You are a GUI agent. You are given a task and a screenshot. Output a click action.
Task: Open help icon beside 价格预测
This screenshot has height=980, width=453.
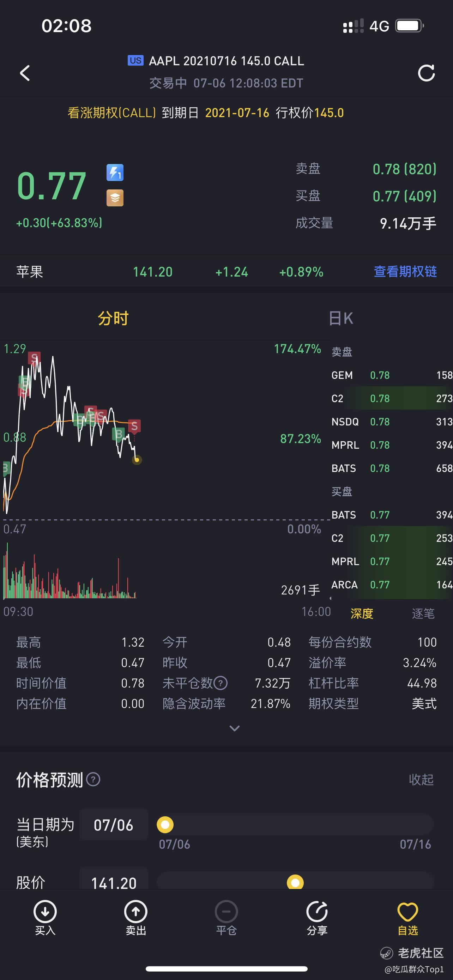tap(93, 780)
